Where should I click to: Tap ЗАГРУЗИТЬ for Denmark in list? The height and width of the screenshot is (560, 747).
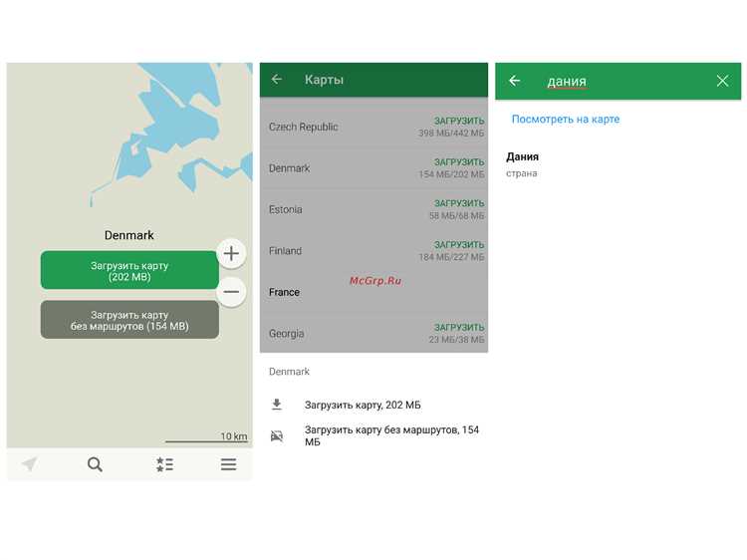tap(459, 162)
